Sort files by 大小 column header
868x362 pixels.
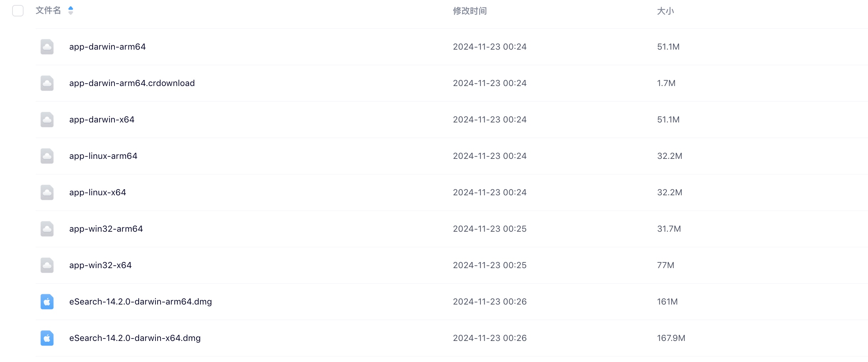pos(665,11)
